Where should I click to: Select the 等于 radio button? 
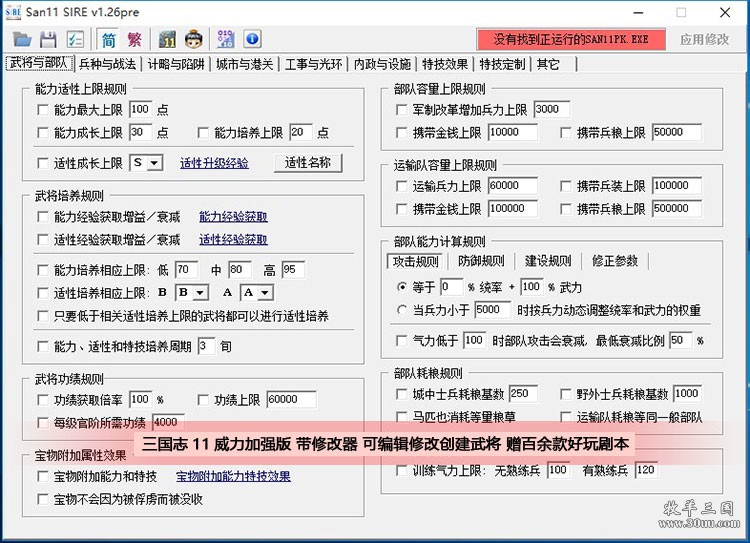tap(402, 287)
